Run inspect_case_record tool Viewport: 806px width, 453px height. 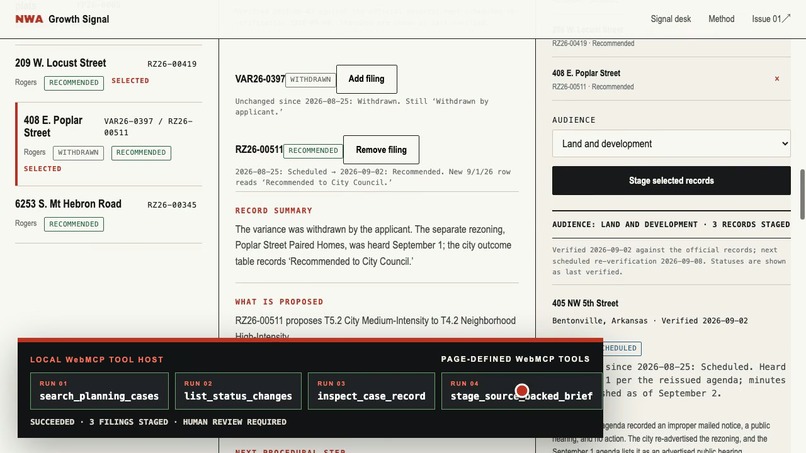pos(371,391)
